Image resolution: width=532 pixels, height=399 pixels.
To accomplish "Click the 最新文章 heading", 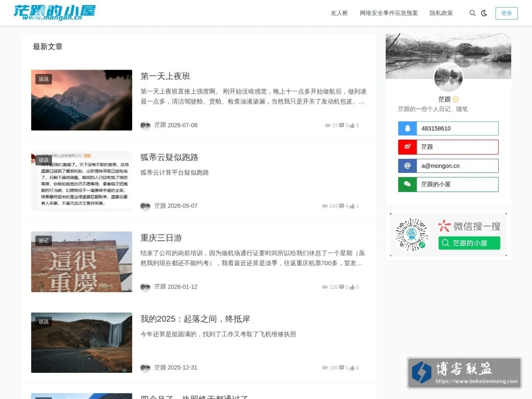I will point(48,47).
